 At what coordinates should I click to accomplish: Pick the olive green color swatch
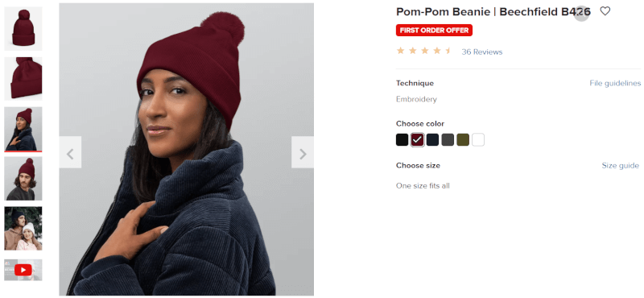[x=463, y=140]
